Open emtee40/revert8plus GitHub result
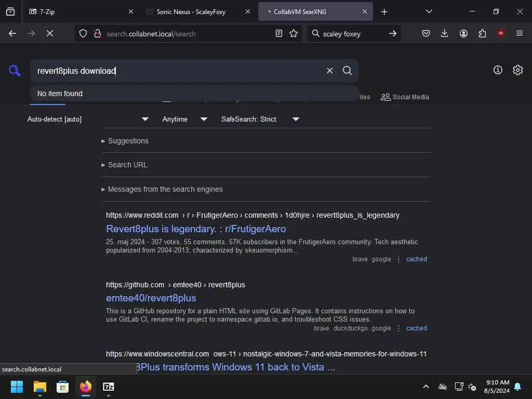 point(151,298)
